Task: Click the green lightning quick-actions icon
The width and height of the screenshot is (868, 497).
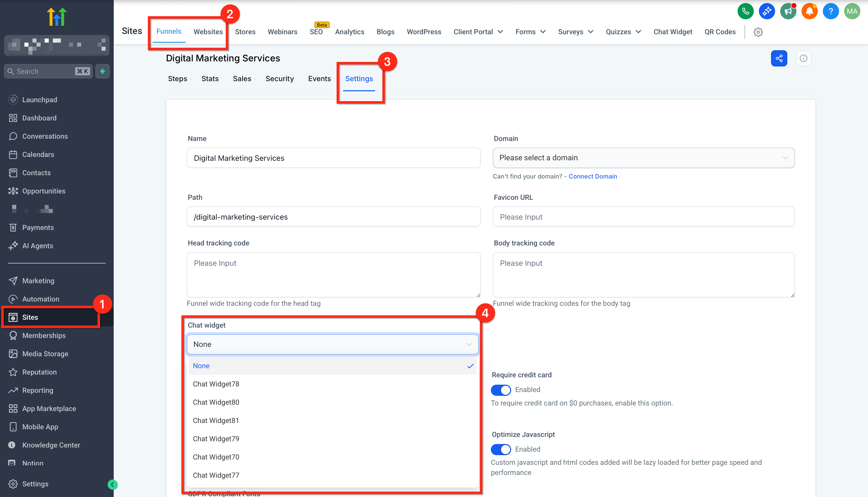Action: coord(103,71)
